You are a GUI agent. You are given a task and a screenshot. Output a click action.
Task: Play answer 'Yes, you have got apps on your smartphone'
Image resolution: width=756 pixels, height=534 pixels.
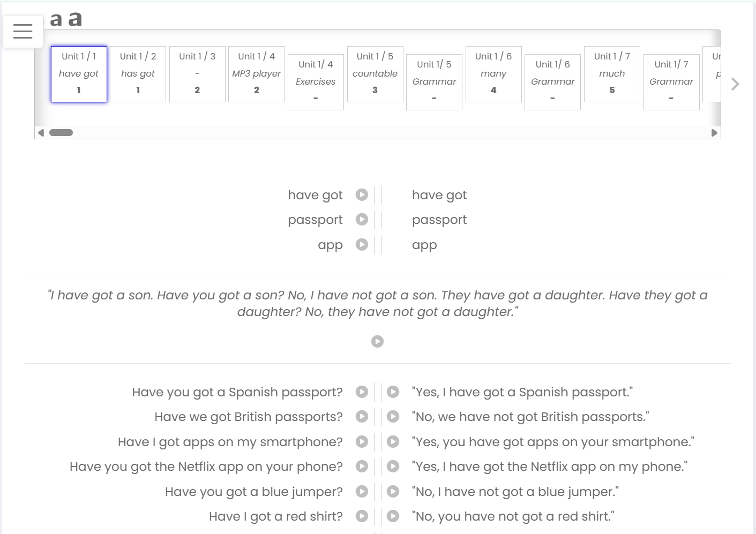pos(393,442)
